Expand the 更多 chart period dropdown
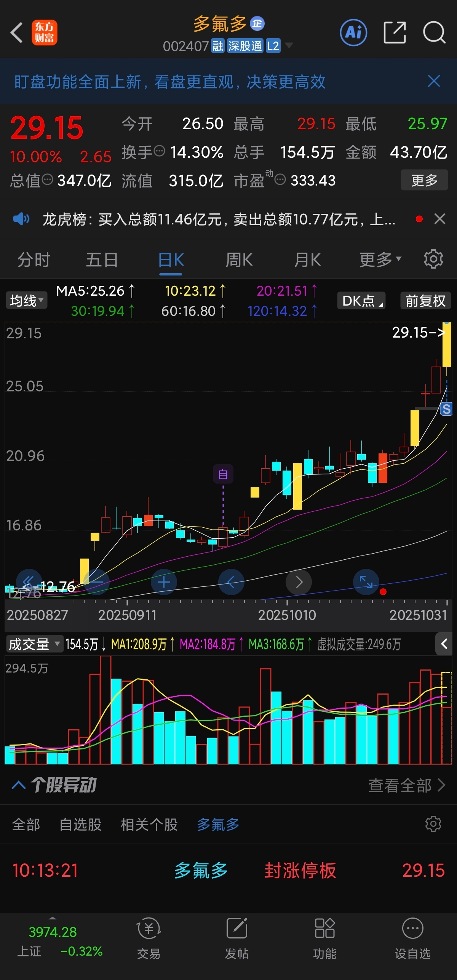The image size is (457, 980). pyautogui.click(x=380, y=260)
